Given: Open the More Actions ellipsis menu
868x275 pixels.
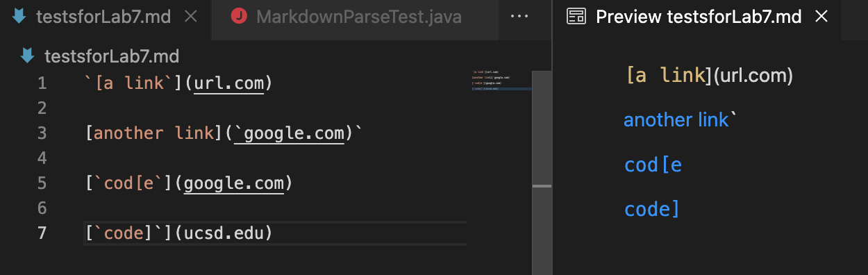Looking at the screenshot, I should tap(519, 17).
